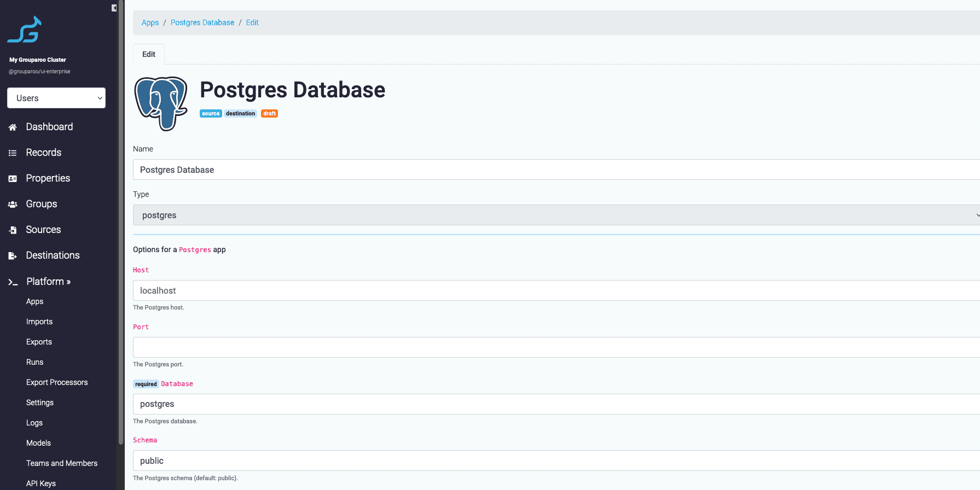Click the Postgres Database heading
Screen dimensions: 980x490
coord(292,90)
